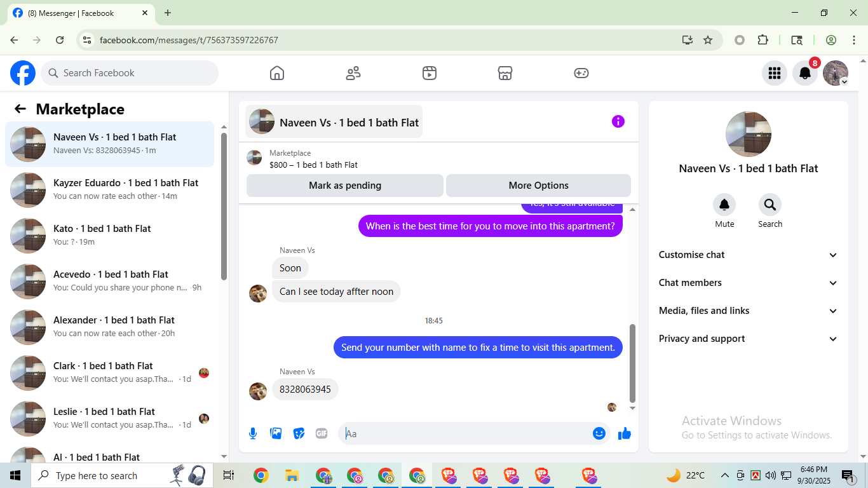Open Naveen Vs large profile thumbnail

point(749,134)
